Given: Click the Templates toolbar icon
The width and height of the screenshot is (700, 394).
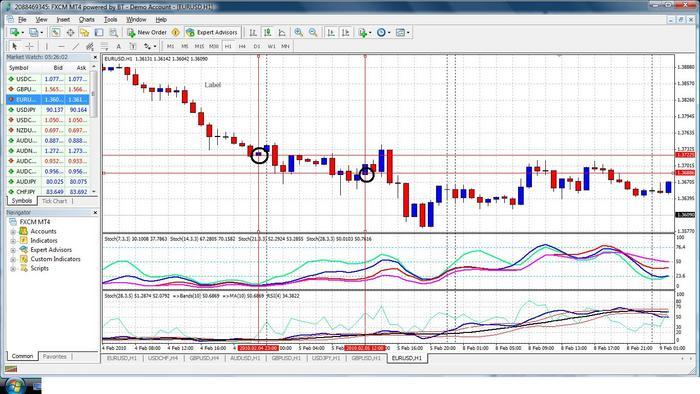Looking at the screenshot, I should click(x=400, y=32).
